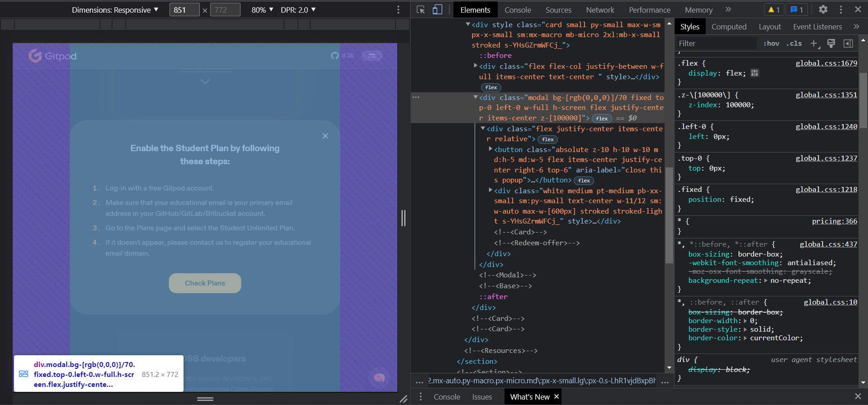Open the Event Listeners tab
The image size is (868, 405).
(817, 27)
